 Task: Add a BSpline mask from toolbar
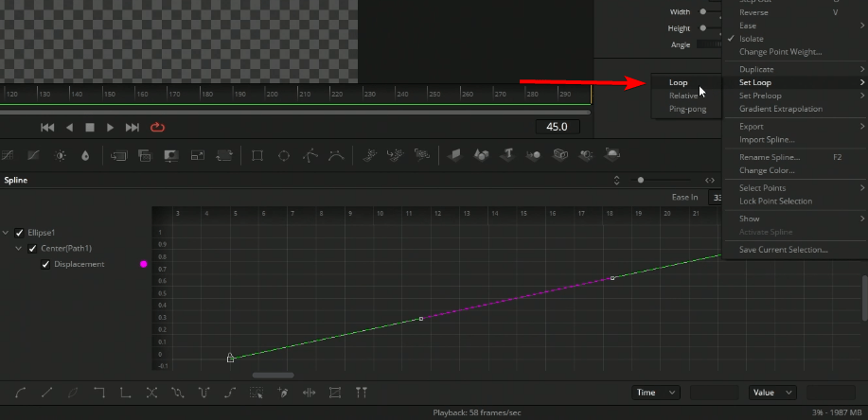pyautogui.click(x=336, y=156)
